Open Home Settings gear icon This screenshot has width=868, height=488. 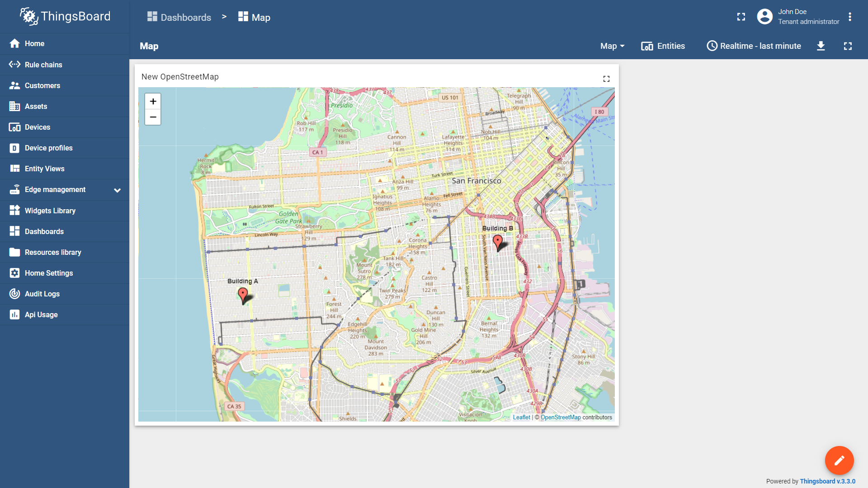pyautogui.click(x=14, y=273)
